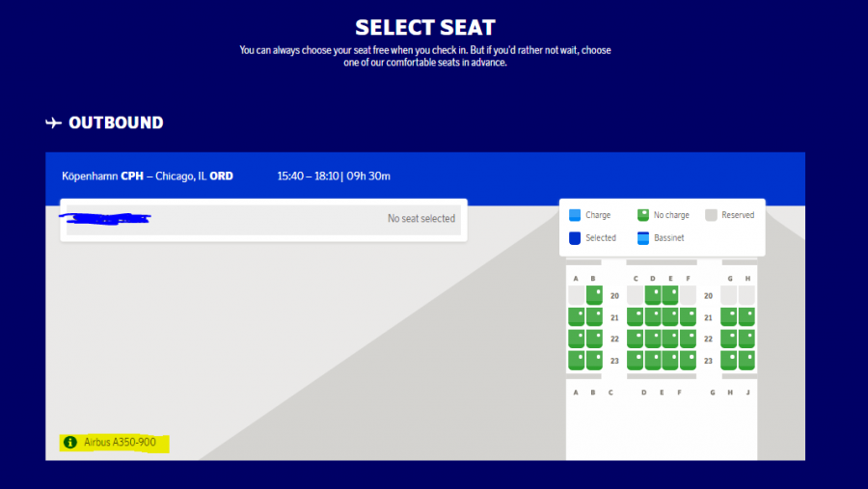
Task: Select seat 23E
Action: pos(670,360)
